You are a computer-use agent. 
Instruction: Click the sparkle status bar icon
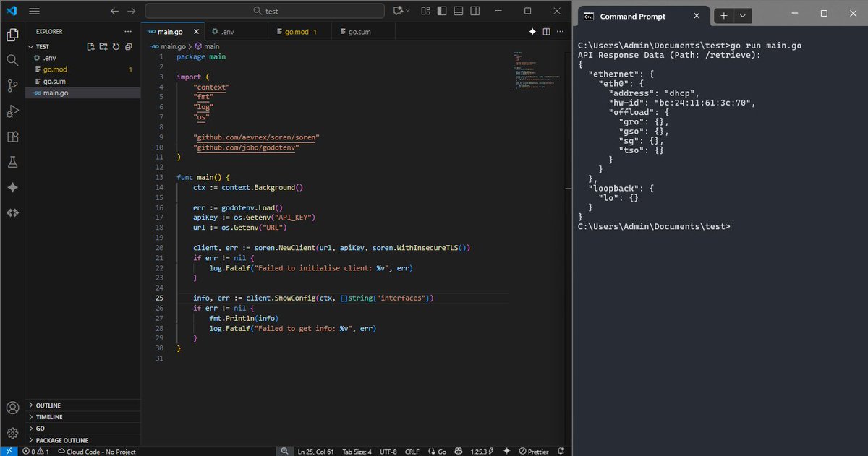pyautogui.click(x=506, y=451)
